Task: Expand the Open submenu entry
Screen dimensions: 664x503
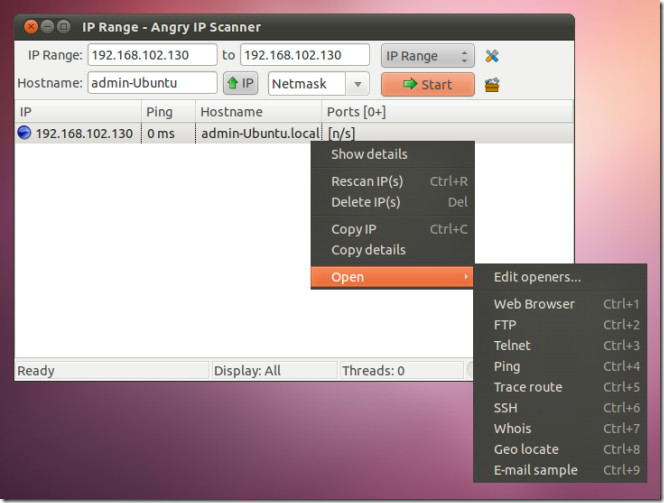Action: [393, 277]
